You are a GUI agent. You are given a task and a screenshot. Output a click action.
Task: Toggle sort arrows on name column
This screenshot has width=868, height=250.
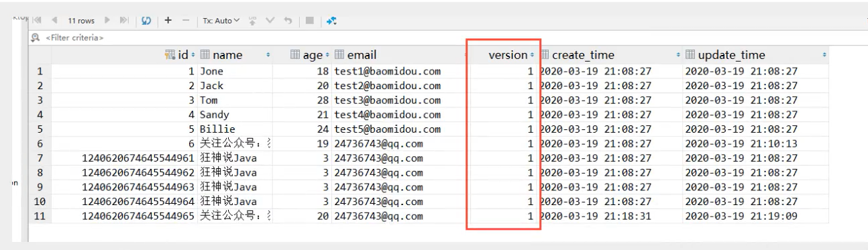268,55
